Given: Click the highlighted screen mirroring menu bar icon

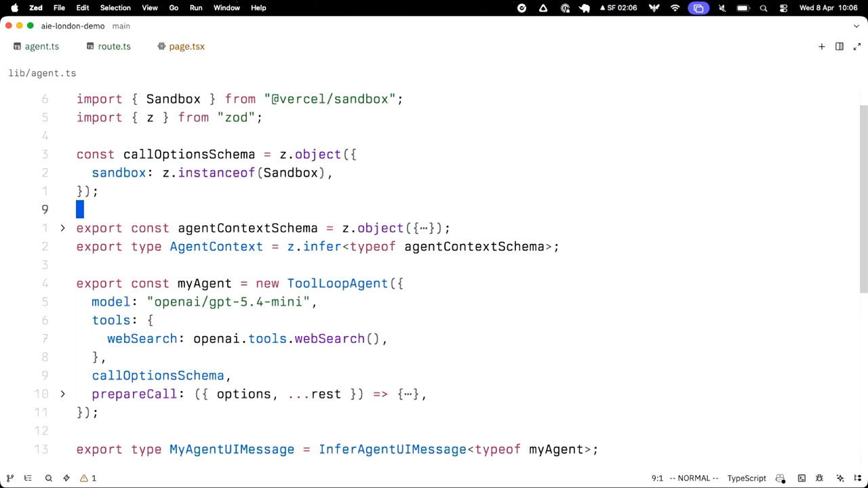Looking at the screenshot, I should point(698,7).
